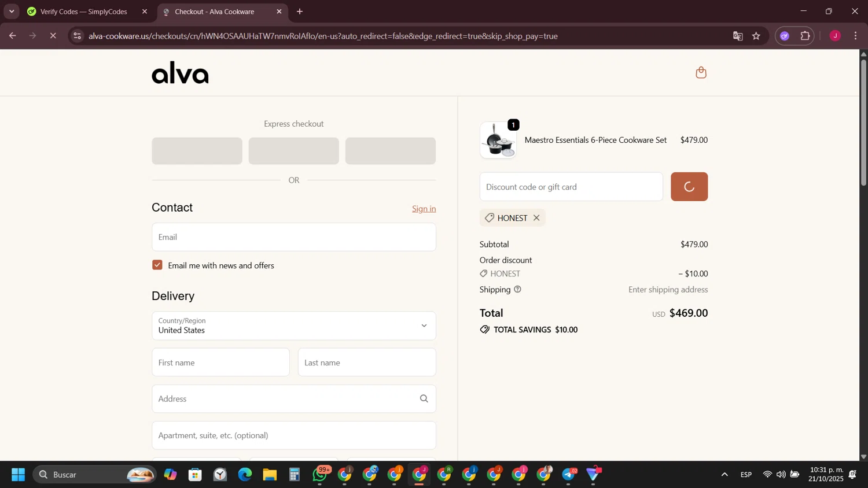
Task: Open the volume speaker tray icon
Action: 781,475
